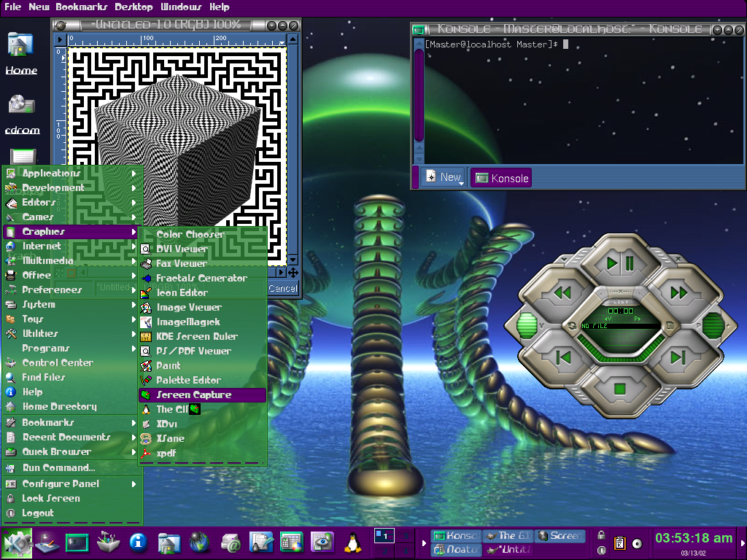Open the cdrom desktop icon
This screenshot has height=560, width=747.
22,114
